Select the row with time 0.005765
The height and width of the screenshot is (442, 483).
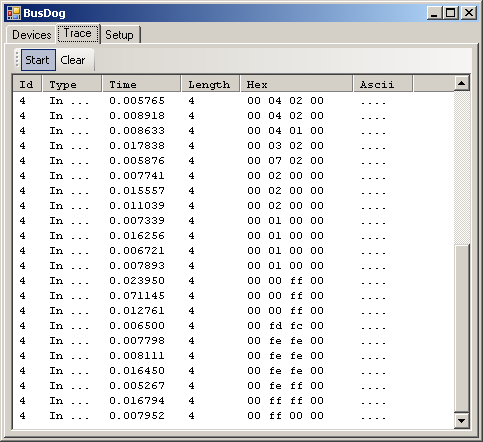pos(233,101)
